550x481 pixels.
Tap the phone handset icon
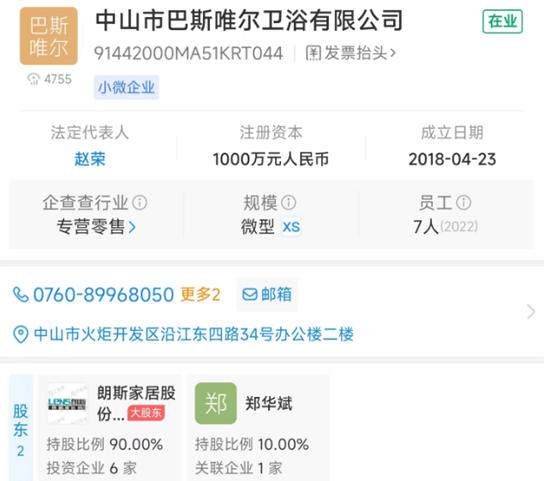click(21, 294)
